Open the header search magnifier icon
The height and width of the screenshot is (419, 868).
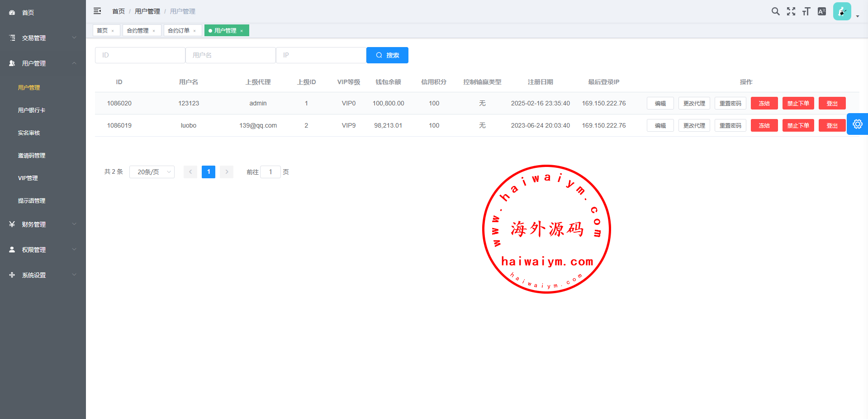(775, 11)
